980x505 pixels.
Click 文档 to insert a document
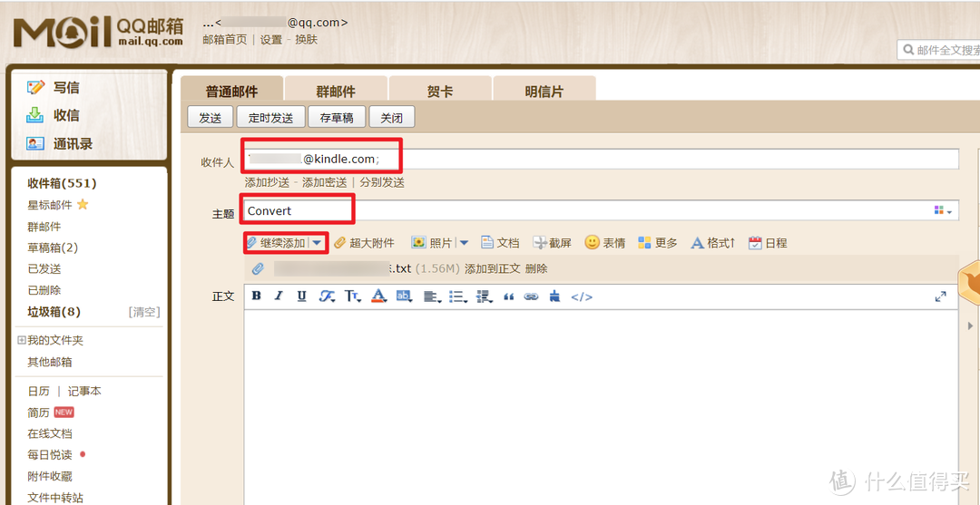[500, 243]
